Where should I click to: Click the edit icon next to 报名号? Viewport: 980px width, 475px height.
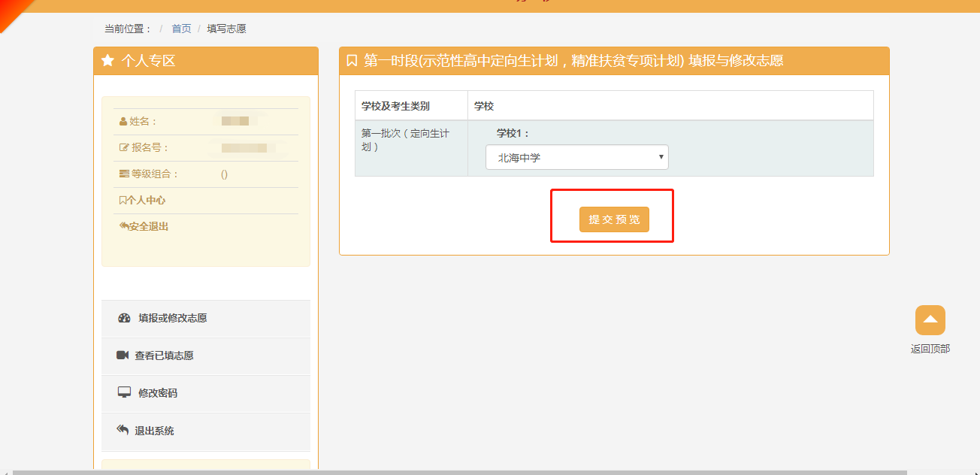tap(124, 148)
